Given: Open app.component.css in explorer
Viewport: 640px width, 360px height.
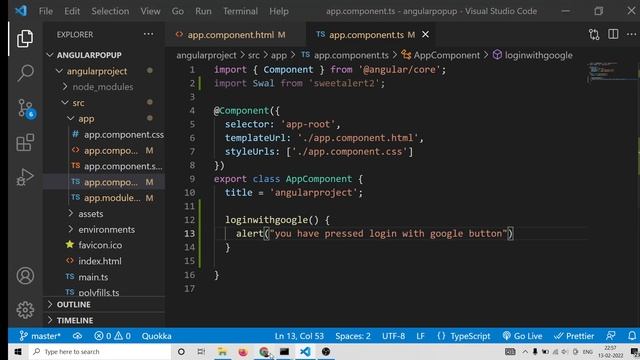Looking at the screenshot, I should [124, 135].
